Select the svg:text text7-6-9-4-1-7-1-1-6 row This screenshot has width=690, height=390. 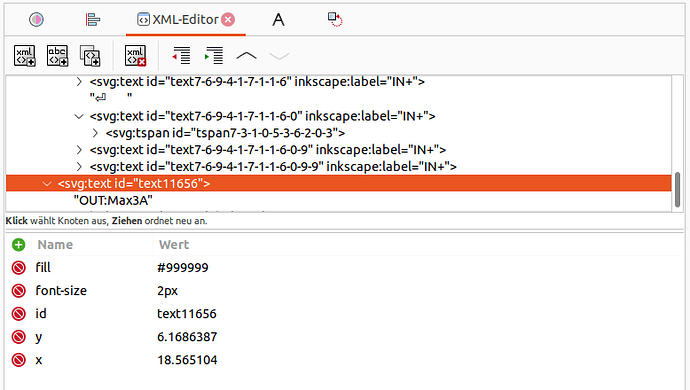[339, 81]
